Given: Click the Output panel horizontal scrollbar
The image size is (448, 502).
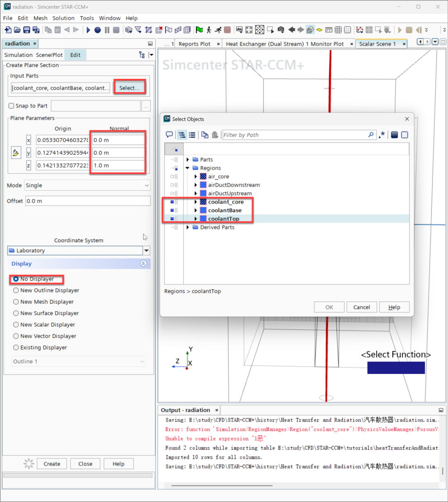Looking at the screenshot, I should 222,485.
